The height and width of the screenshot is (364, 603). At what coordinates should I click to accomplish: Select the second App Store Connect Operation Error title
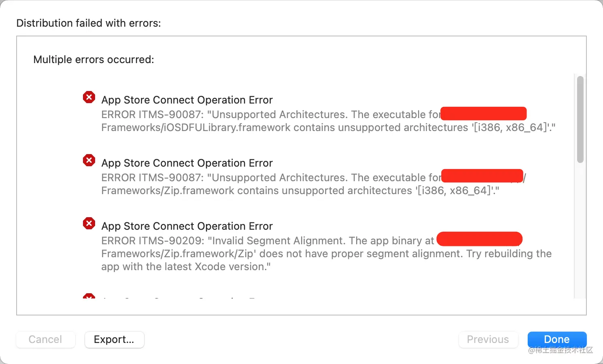pos(187,163)
